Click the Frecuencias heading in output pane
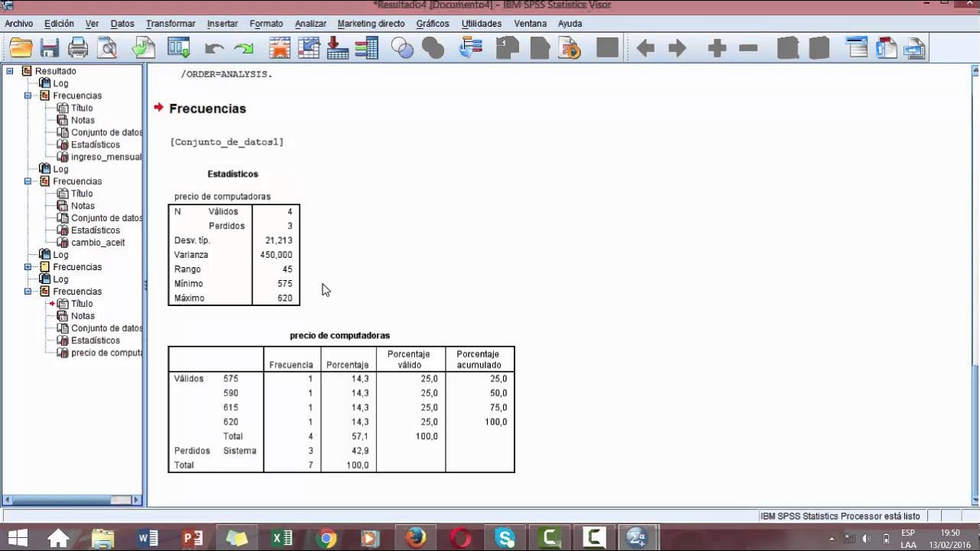This screenshot has height=551, width=980. click(x=207, y=109)
